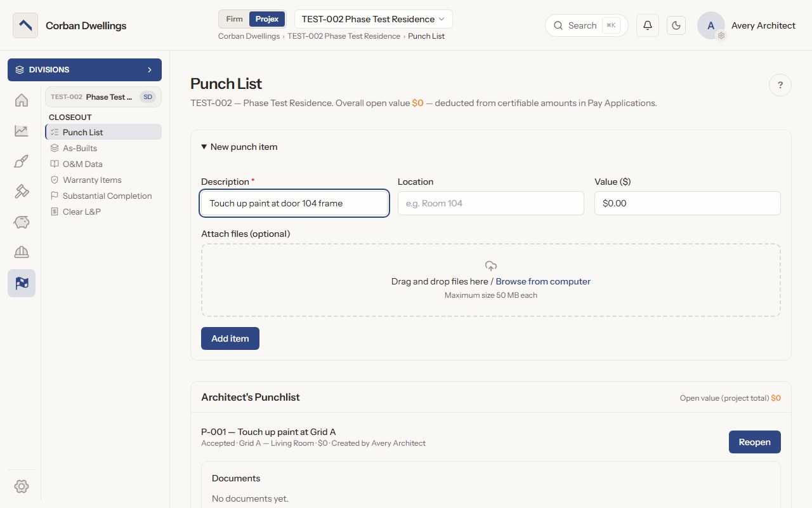The image size is (812, 508).
Task: Click the Punch List breadcrumb text
Action: 426,36
